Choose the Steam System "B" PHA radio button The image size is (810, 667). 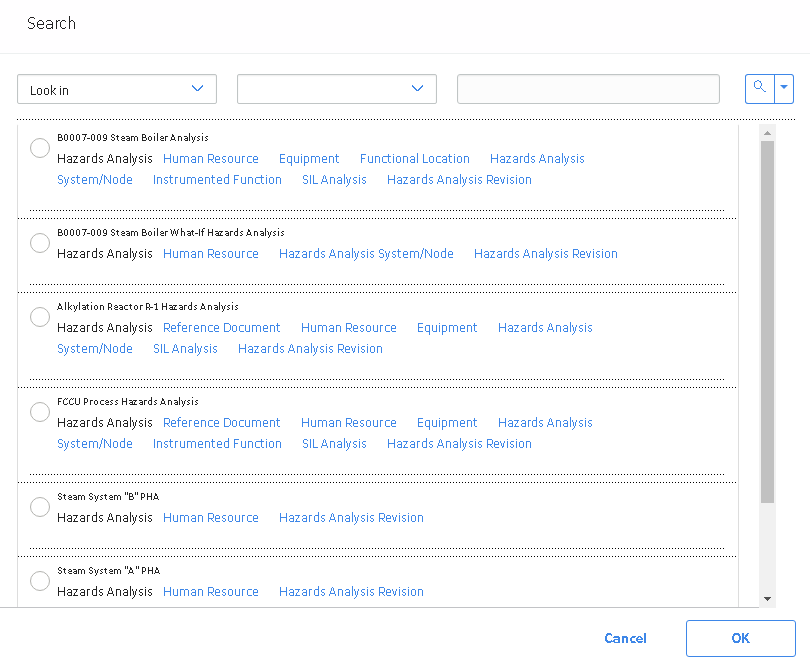(40, 507)
